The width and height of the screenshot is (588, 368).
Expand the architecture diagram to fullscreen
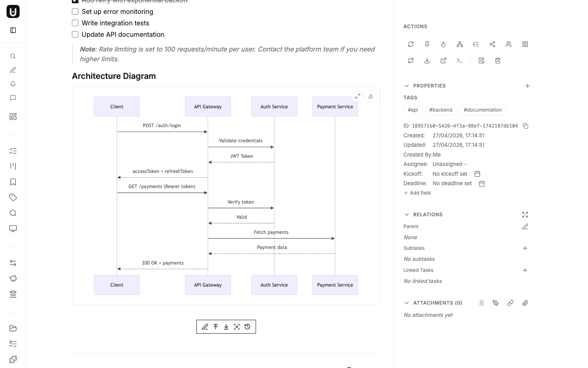coord(358,96)
